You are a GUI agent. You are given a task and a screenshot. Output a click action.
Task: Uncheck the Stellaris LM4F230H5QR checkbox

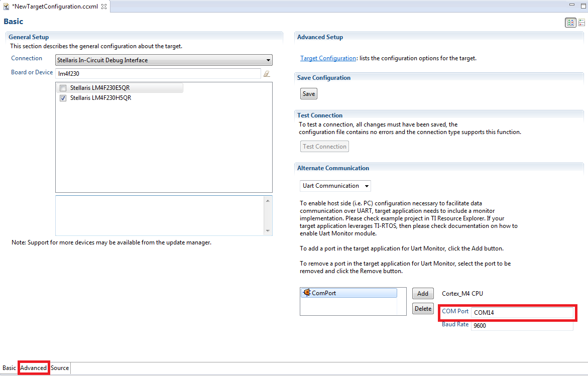tap(63, 98)
